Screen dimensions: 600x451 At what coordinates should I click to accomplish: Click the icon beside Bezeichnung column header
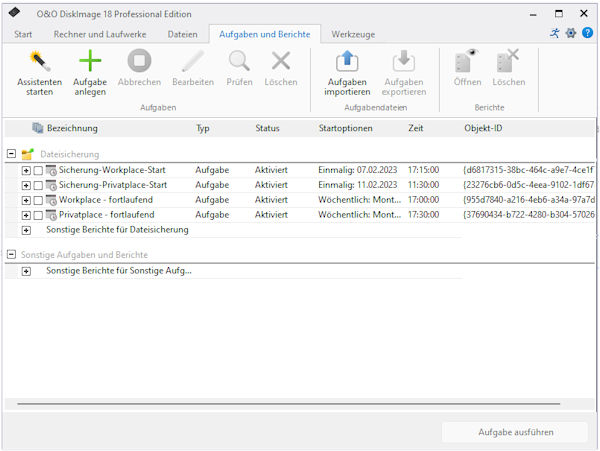coord(38,128)
